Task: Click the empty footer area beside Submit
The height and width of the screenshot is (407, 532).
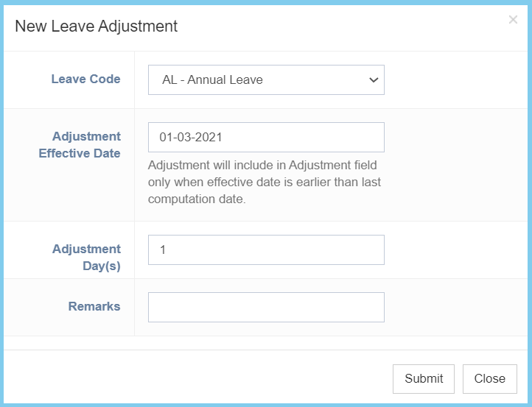Action: coord(221,378)
